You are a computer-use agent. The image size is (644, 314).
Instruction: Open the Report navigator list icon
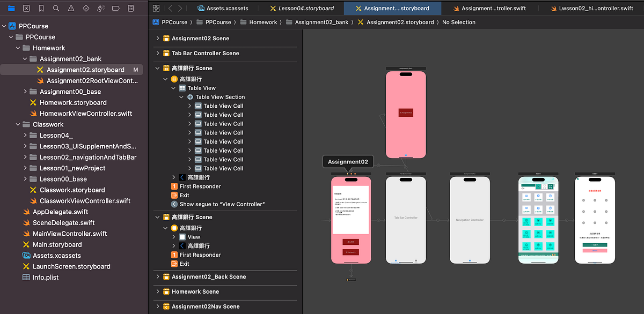130,8
